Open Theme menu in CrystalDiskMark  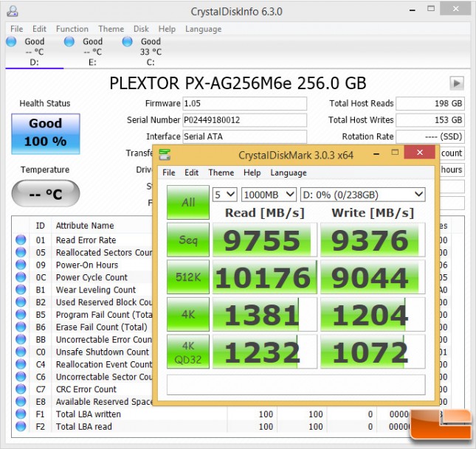(x=221, y=173)
